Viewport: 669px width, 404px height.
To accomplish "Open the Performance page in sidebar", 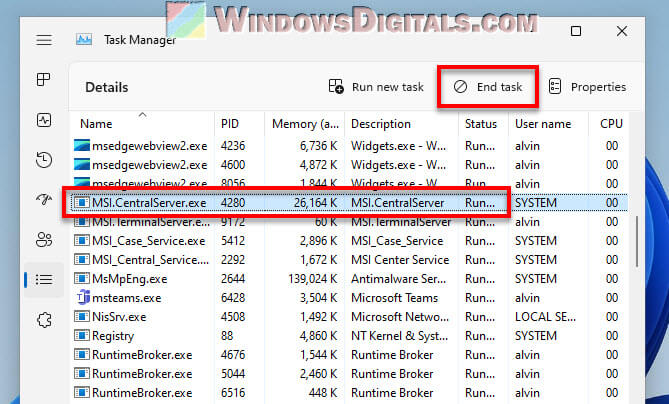I will pyautogui.click(x=44, y=120).
